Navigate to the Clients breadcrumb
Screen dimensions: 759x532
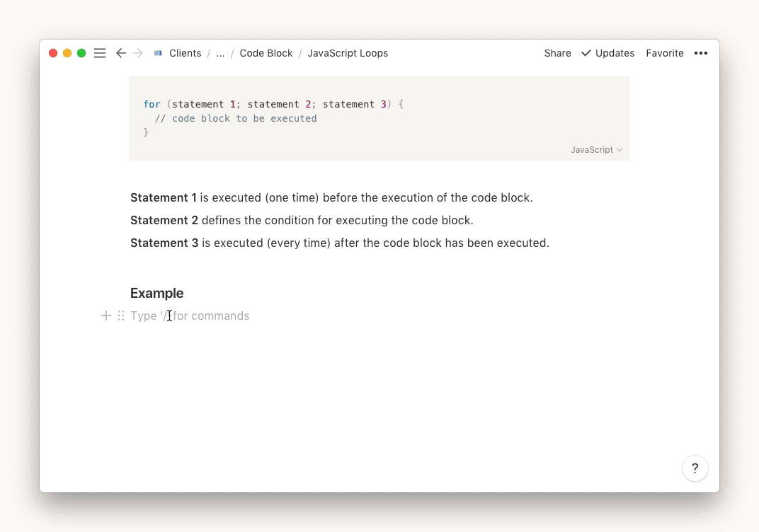click(x=185, y=53)
